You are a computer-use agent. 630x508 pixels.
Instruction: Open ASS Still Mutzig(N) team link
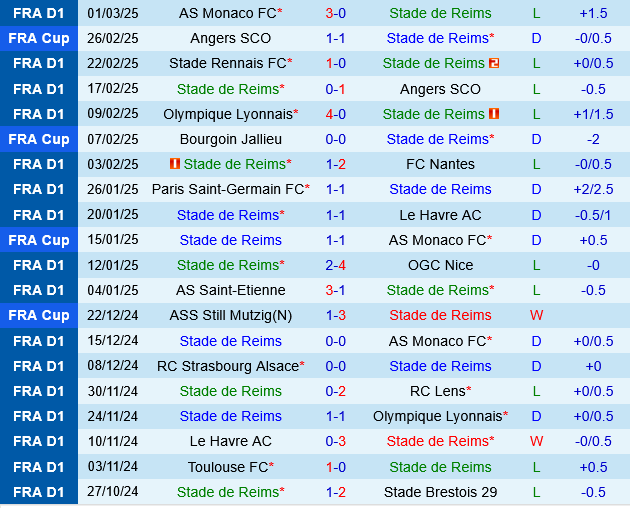[x=231, y=315]
